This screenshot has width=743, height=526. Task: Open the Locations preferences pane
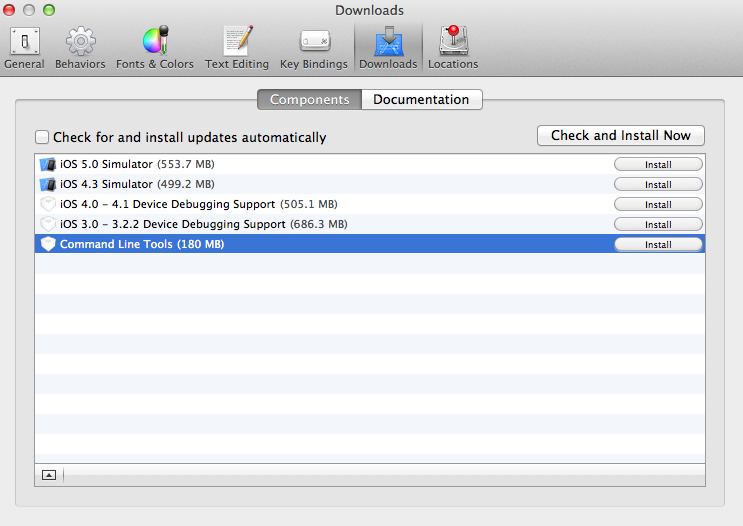coord(453,48)
